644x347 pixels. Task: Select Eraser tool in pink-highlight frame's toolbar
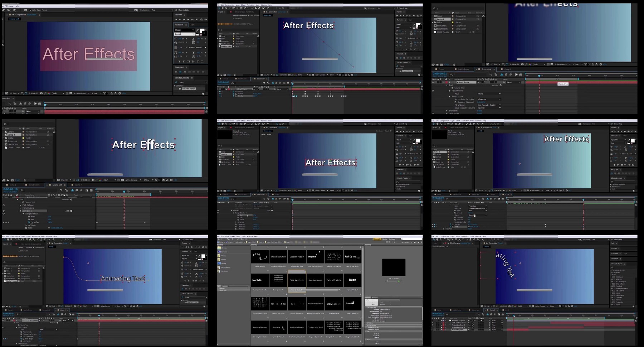pyautogui.click(x=4, y=10)
